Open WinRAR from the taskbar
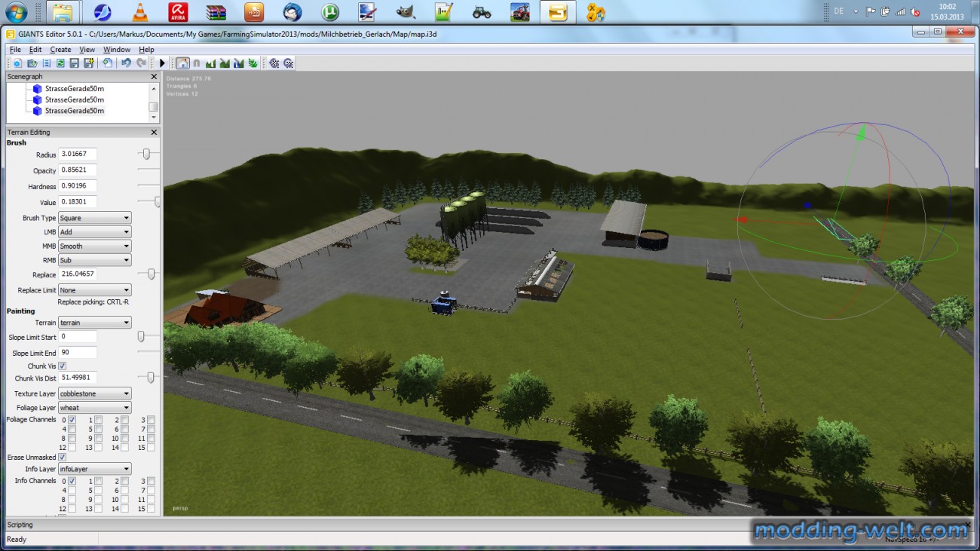 [x=216, y=11]
